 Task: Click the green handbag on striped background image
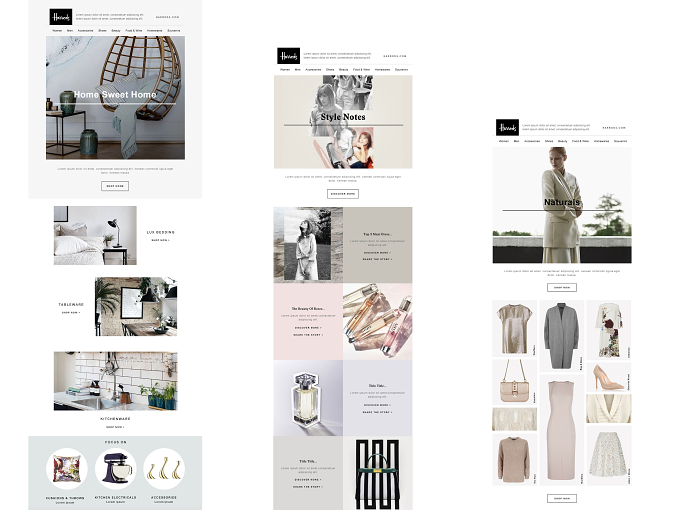point(378,473)
